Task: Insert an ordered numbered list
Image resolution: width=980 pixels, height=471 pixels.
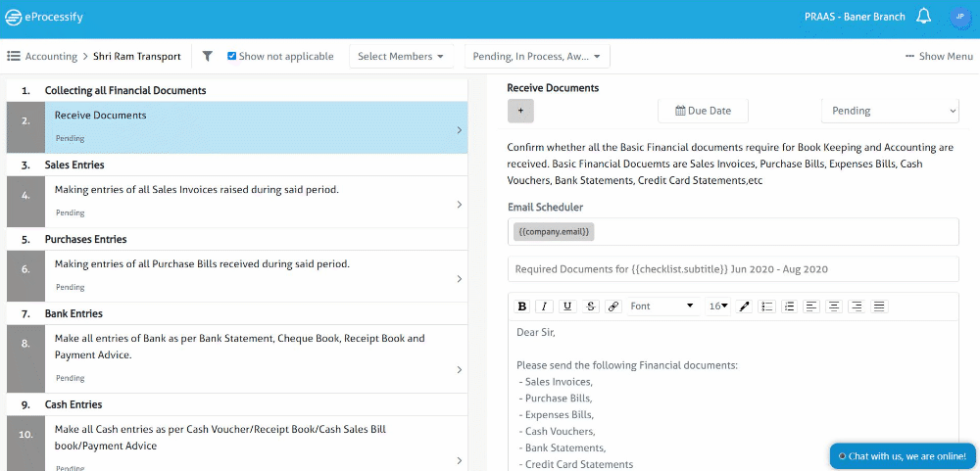Action: (x=789, y=306)
